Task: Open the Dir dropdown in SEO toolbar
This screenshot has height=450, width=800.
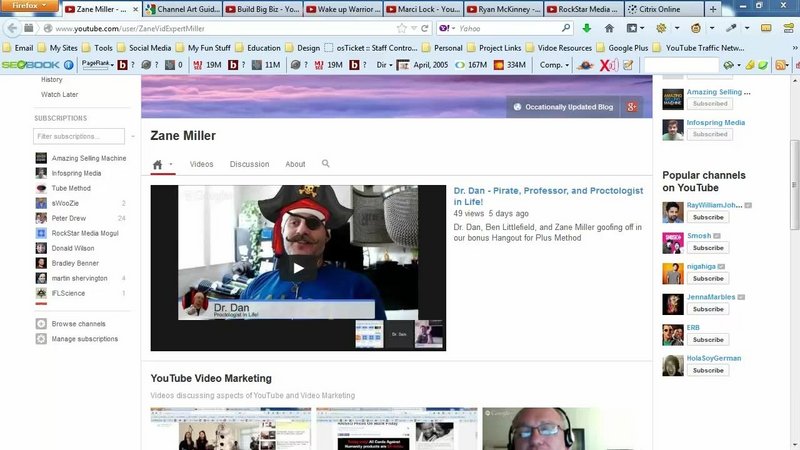Action: click(384, 65)
